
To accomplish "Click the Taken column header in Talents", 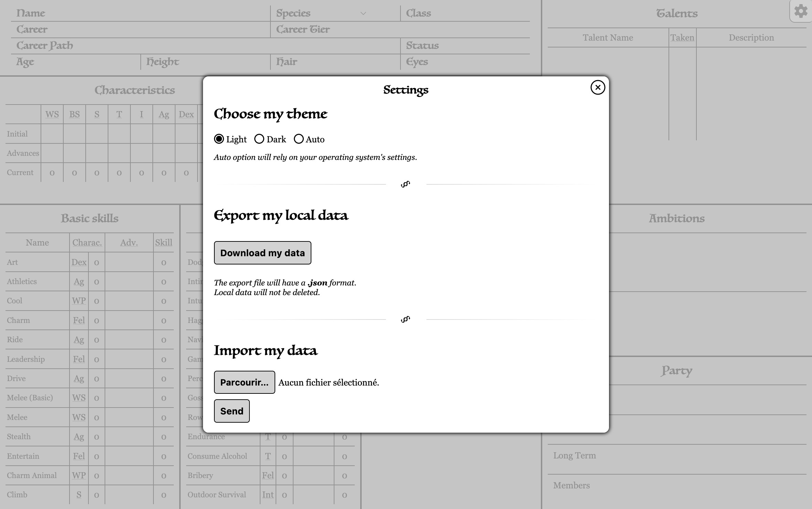I will click(682, 37).
